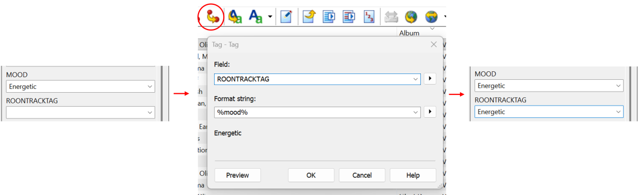
Task: Click the Preview button
Action: click(238, 175)
